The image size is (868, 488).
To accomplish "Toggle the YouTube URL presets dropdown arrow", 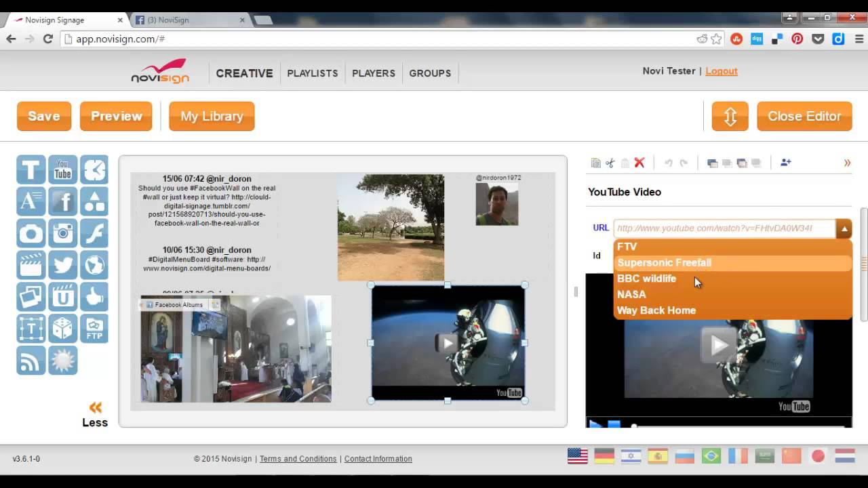I will click(844, 228).
